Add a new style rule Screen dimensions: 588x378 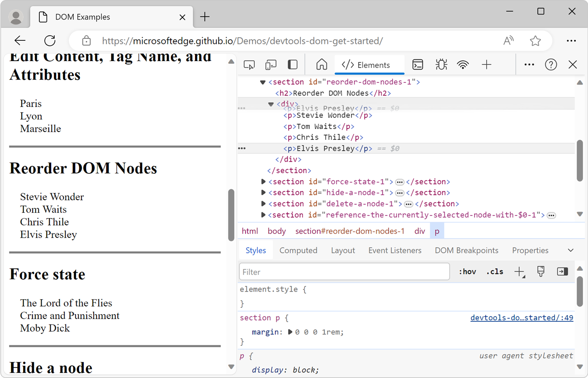519,271
